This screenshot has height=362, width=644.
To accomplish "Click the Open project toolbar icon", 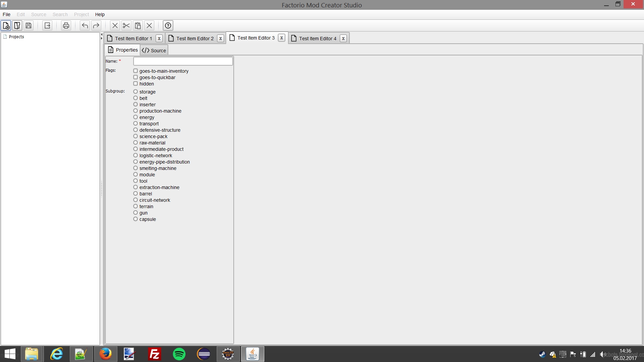I will (17, 25).
